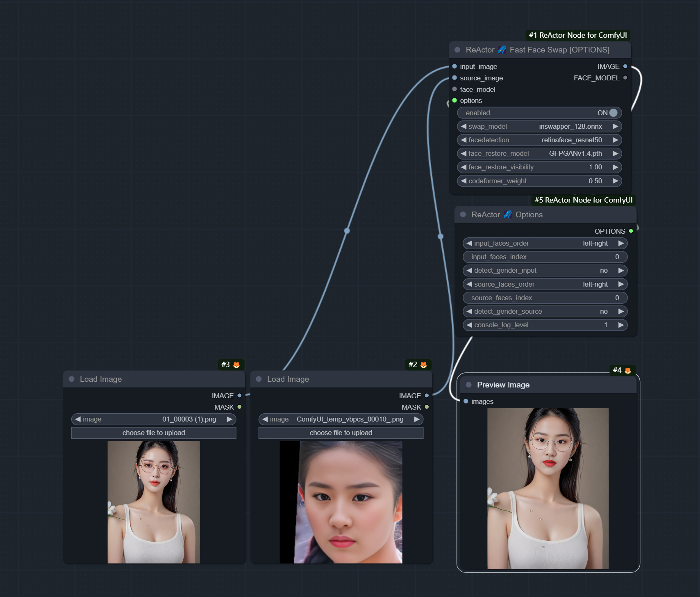The width and height of the screenshot is (700, 597).
Task: Adjust the face_restore_visibility value
Action: tap(539, 167)
